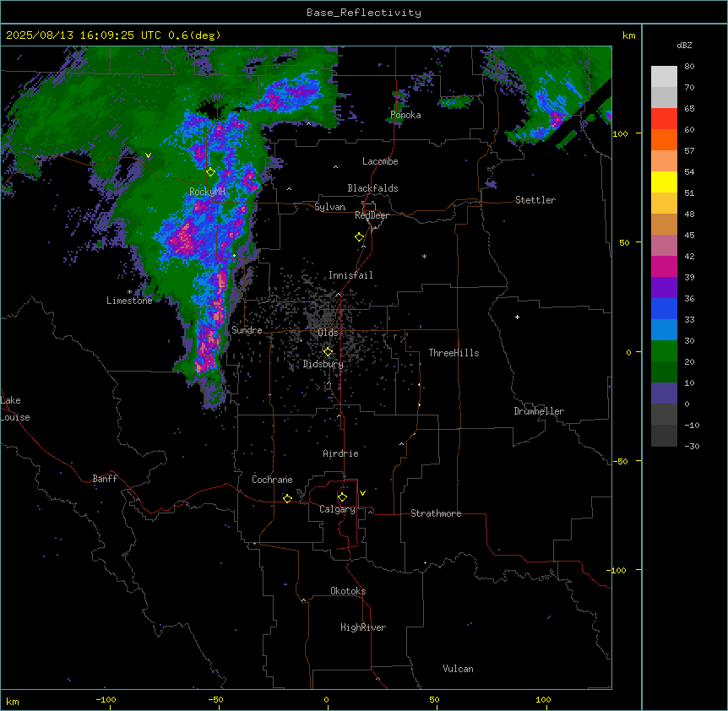Click the Sylvan city label
728x711 pixels.
tap(329, 207)
